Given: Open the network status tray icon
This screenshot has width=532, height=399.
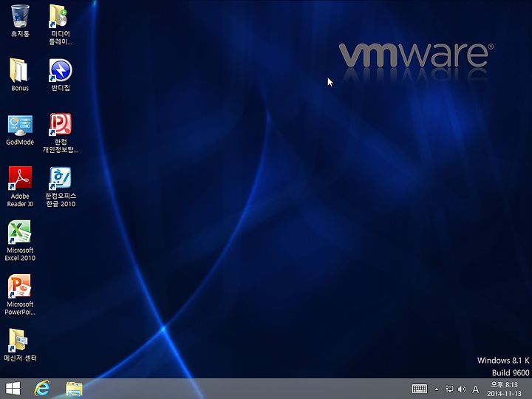Looking at the screenshot, I should click(449, 389).
